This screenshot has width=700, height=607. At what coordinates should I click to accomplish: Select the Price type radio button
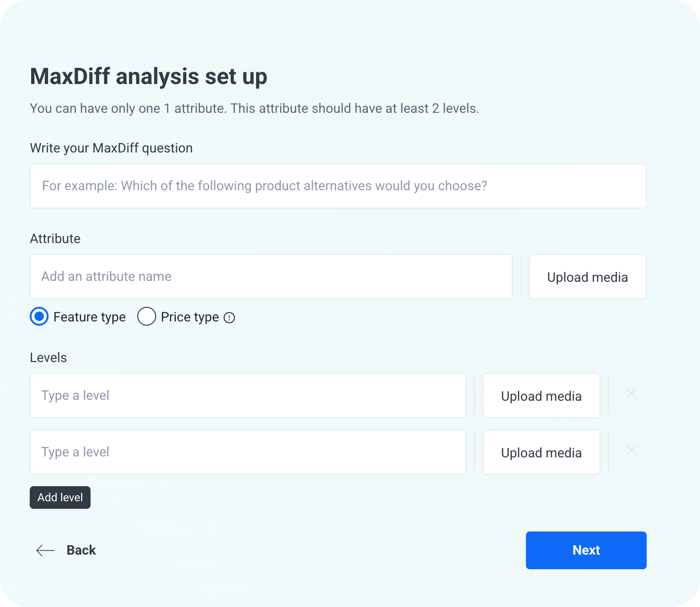click(x=146, y=317)
